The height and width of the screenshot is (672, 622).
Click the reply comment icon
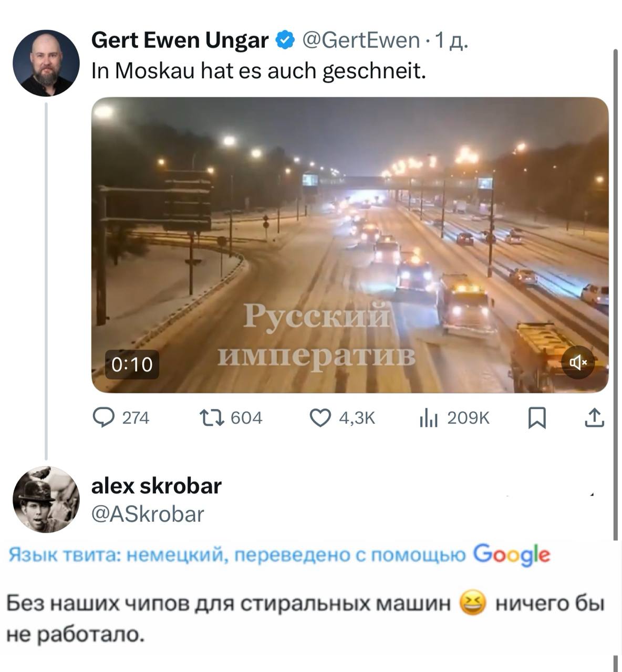(x=103, y=418)
